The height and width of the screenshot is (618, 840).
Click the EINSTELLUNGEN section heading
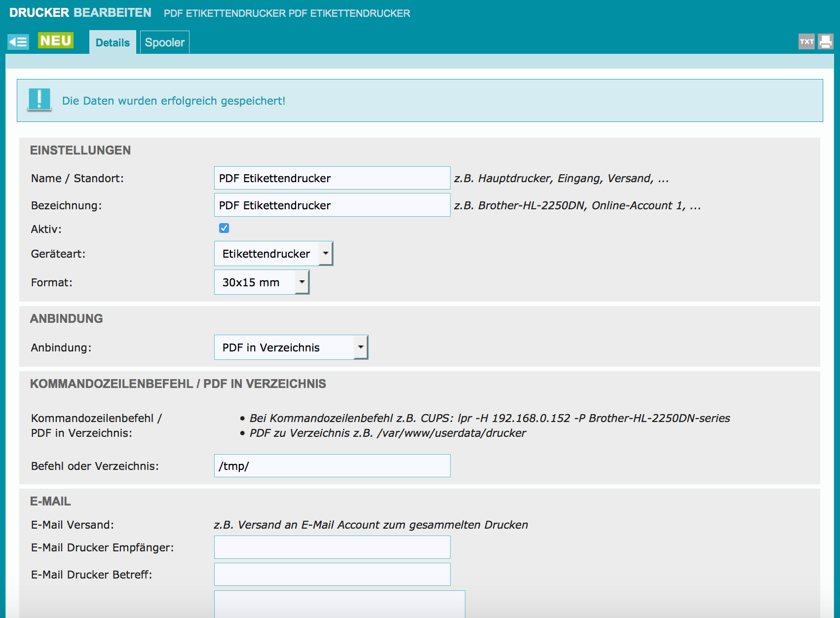80,151
